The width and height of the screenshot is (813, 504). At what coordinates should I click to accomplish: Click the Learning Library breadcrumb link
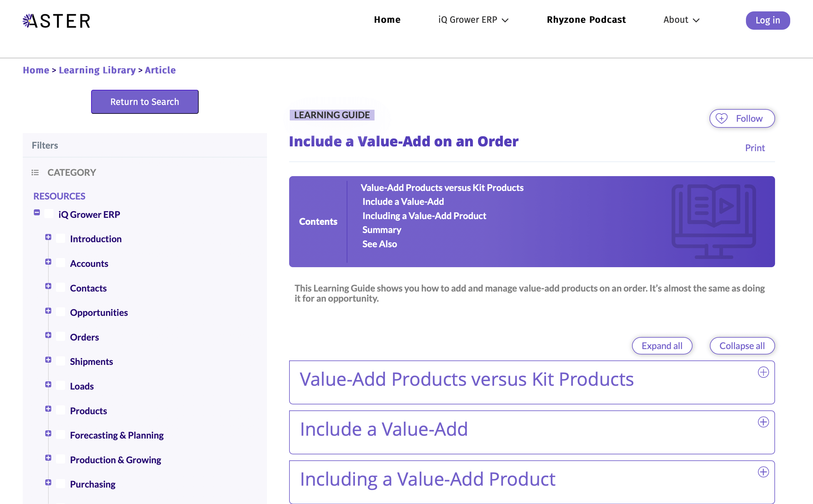pos(97,70)
